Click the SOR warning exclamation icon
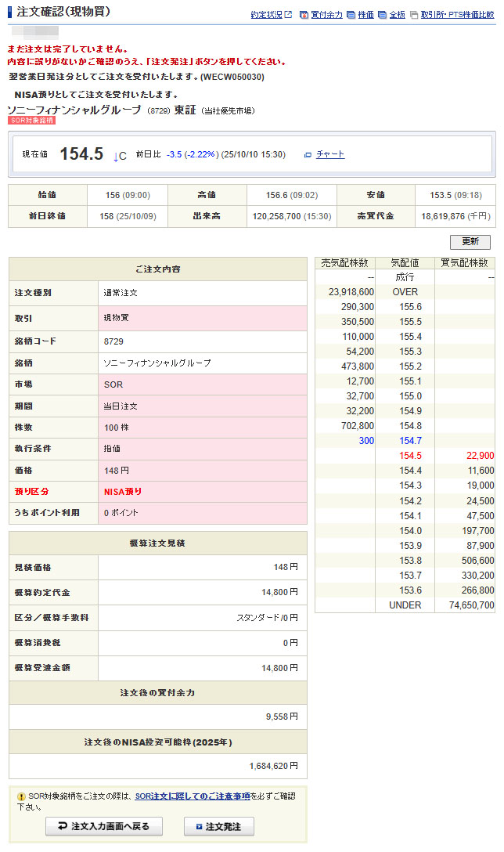Screen dimensions: 504x852 21,796
